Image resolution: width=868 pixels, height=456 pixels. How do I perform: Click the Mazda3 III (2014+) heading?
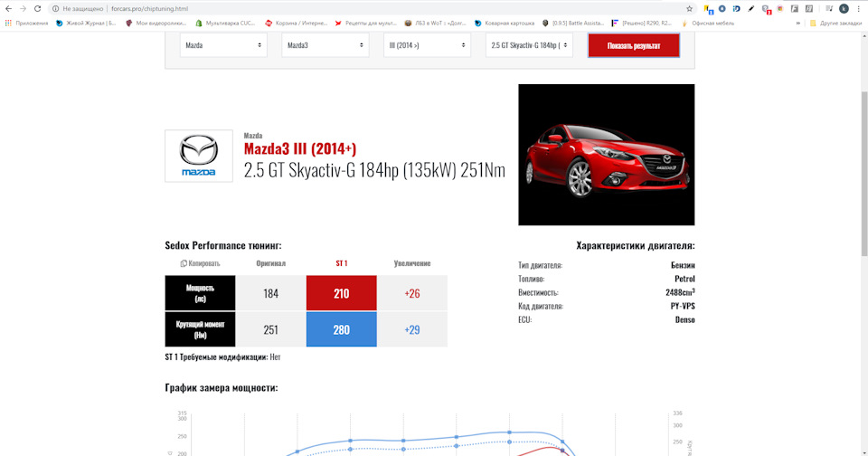[300, 148]
